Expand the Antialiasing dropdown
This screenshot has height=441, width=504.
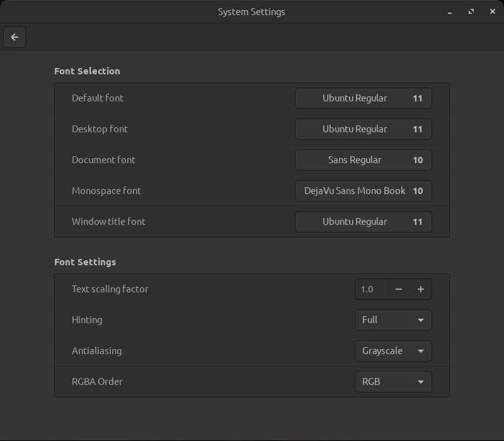(x=392, y=351)
